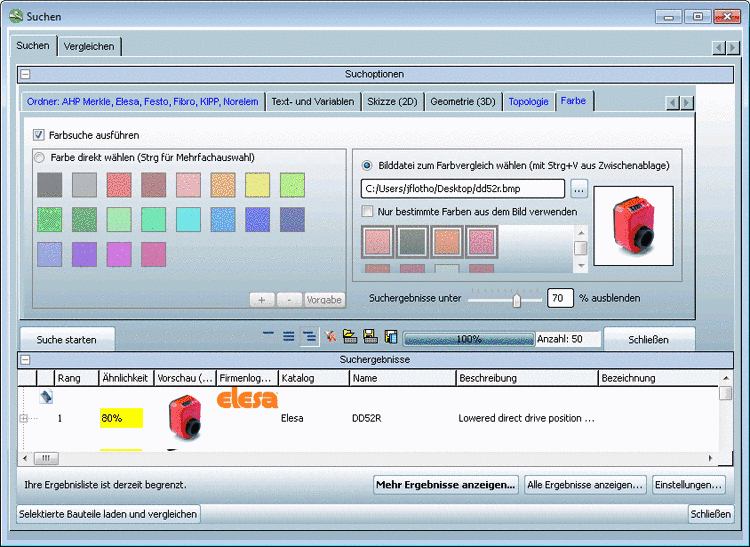Click the DD52R preview thumbnail in results
750x547 pixels.
point(185,417)
